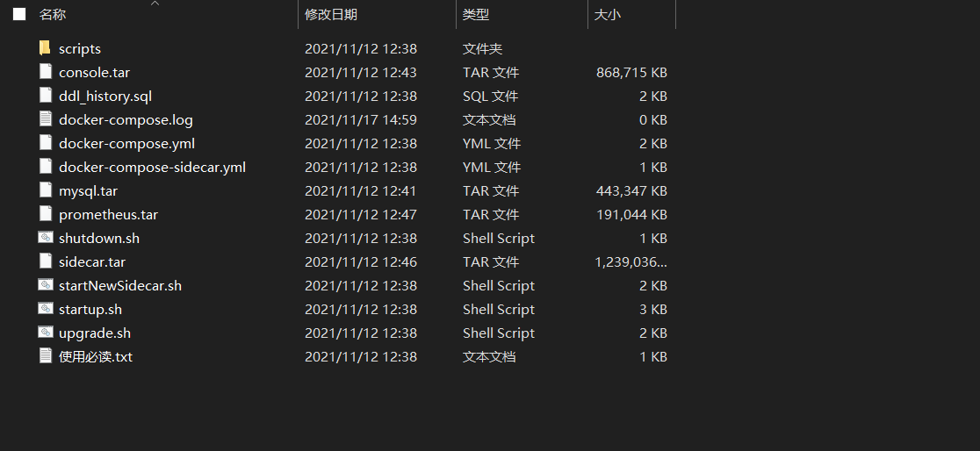Sort files by 大小 column header
Image resolution: width=980 pixels, height=451 pixels.
[608, 15]
